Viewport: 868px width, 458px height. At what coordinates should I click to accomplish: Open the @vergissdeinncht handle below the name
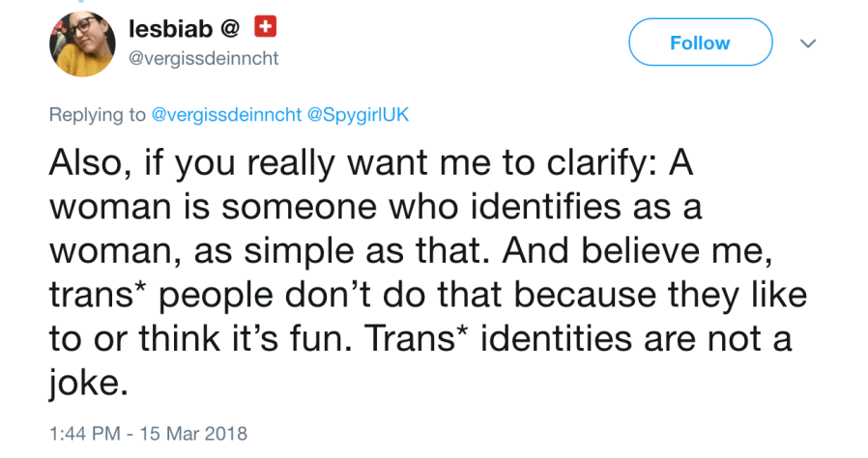click(203, 58)
